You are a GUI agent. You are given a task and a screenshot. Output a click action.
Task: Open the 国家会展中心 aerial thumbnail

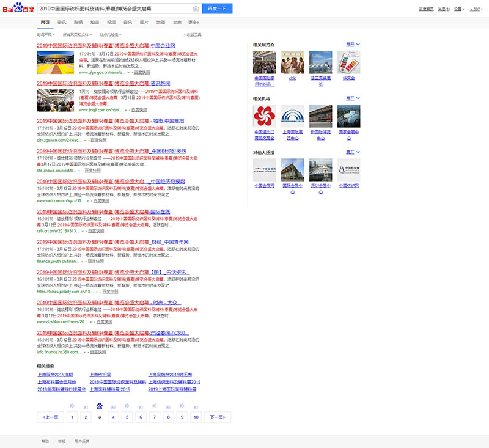pos(348,116)
